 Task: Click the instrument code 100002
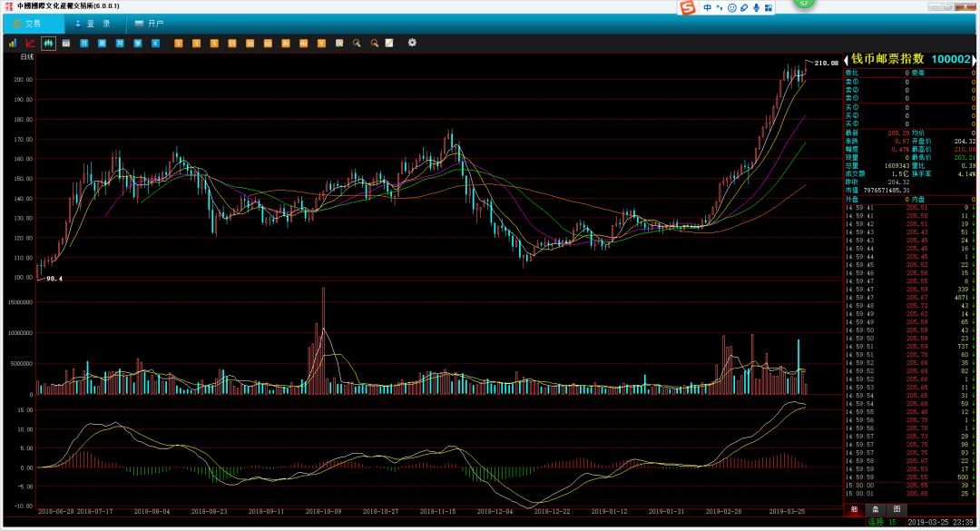click(951, 59)
